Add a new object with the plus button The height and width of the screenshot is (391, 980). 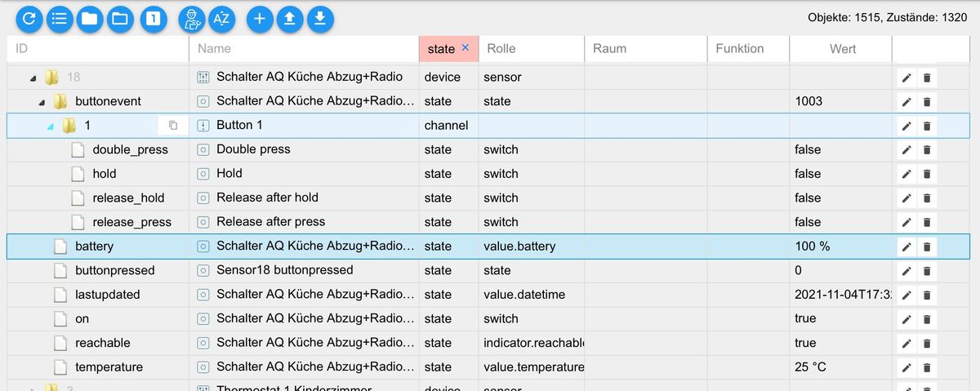click(259, 19)
